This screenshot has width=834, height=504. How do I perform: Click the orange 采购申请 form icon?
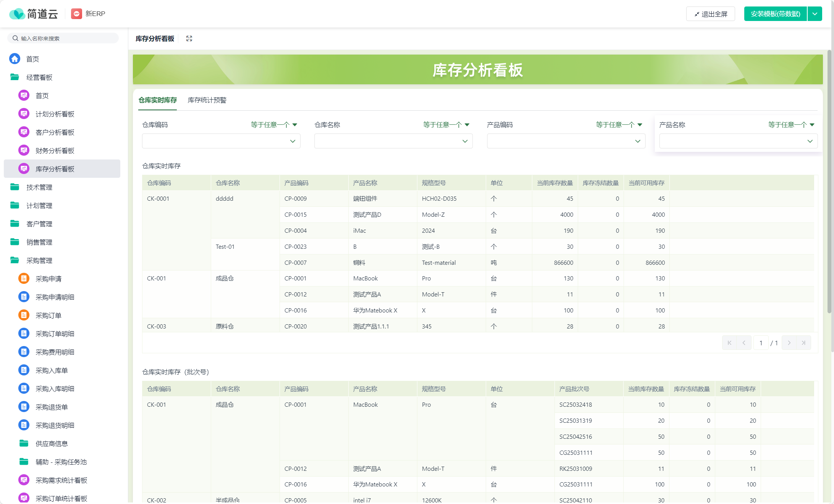24,279
